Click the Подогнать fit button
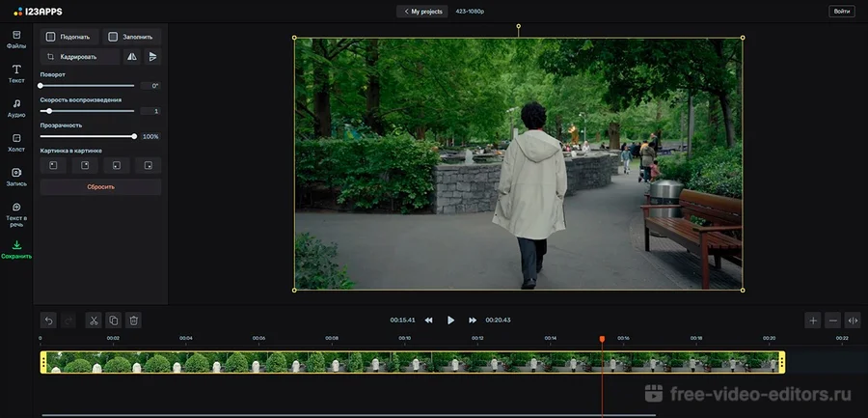 click(69, 37)
